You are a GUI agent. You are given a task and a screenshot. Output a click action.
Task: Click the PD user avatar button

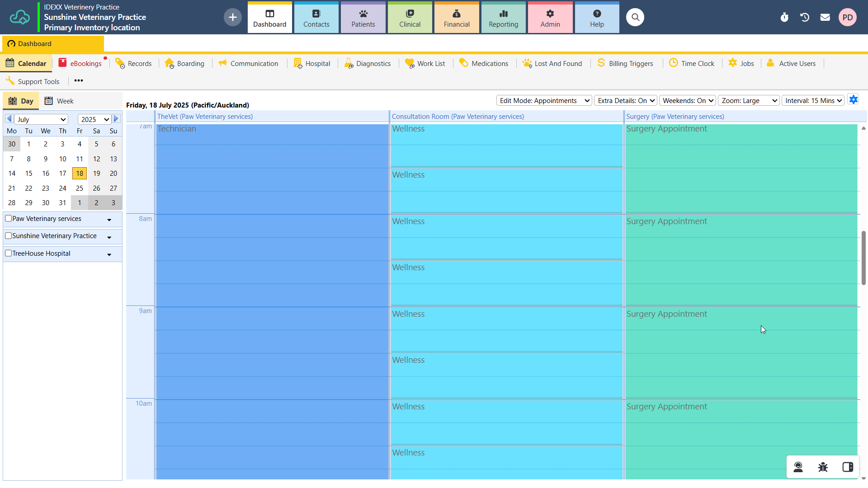(847, 17)
